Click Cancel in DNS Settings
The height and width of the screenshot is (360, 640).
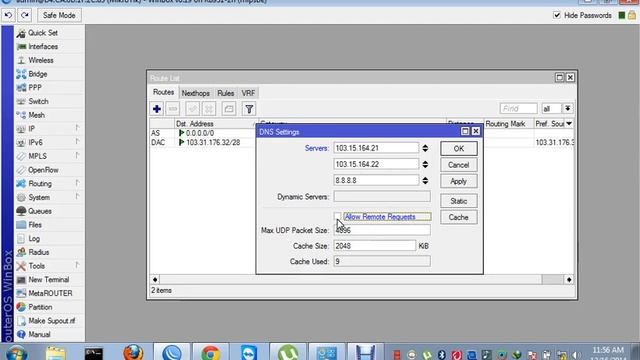459,165
